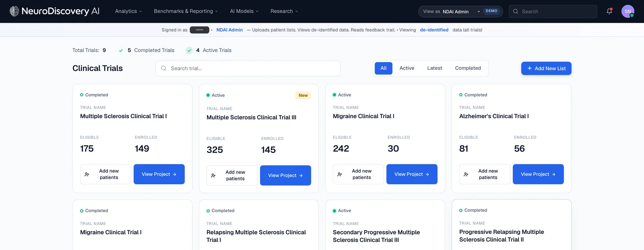
Task: Click the Relapsing Multiple Sclerosis Clinical Trial I title
Action: (256, 236)
